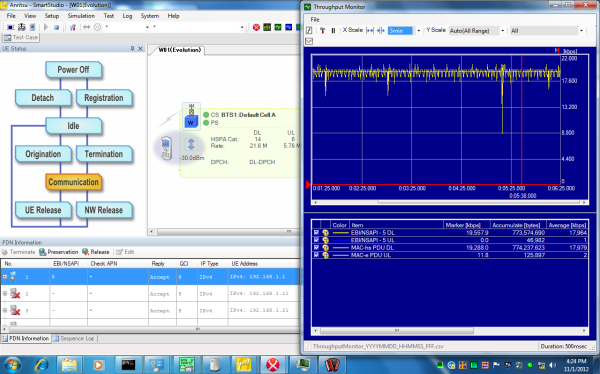
Task: Open Internet Explorer from the taskbar
Action: (41, 365)
